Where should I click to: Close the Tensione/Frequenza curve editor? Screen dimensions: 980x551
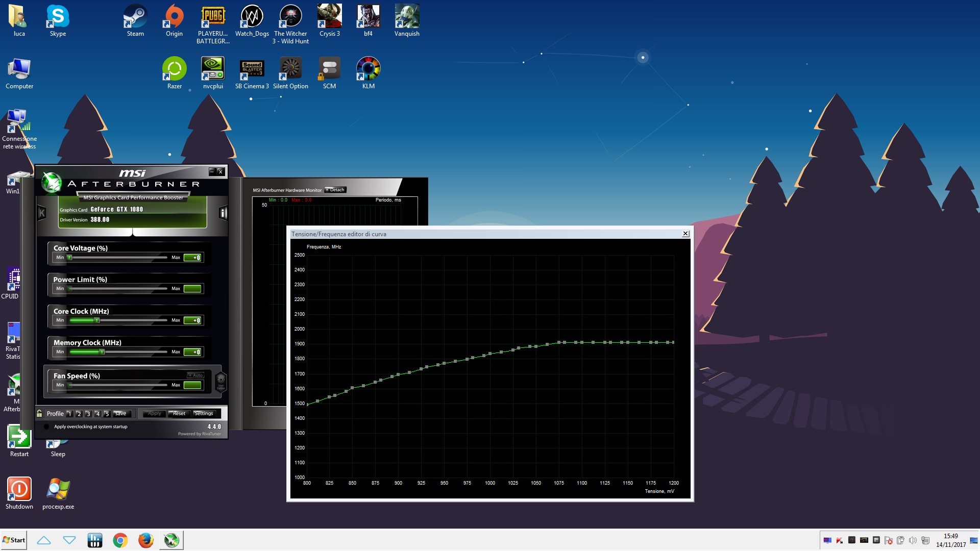tap(685, 234)
